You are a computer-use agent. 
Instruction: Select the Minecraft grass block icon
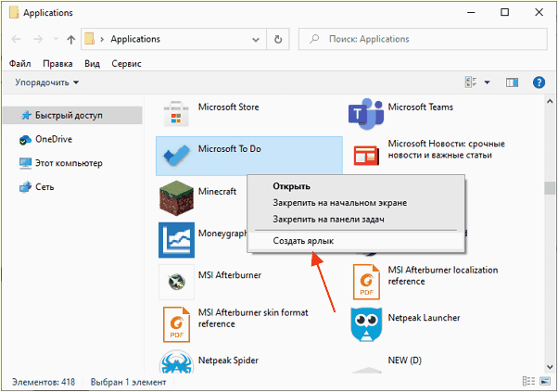point(176,197)
